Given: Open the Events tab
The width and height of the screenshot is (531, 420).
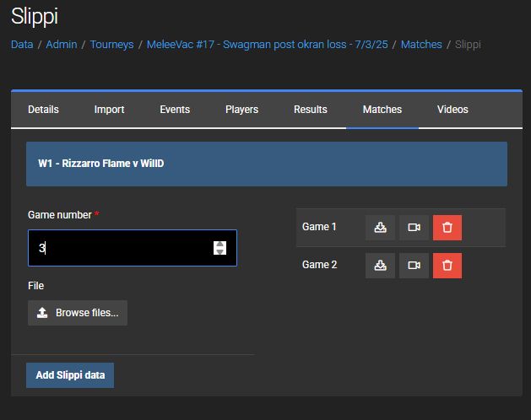Looking at the screenshot, I should [x=175, y=110].
